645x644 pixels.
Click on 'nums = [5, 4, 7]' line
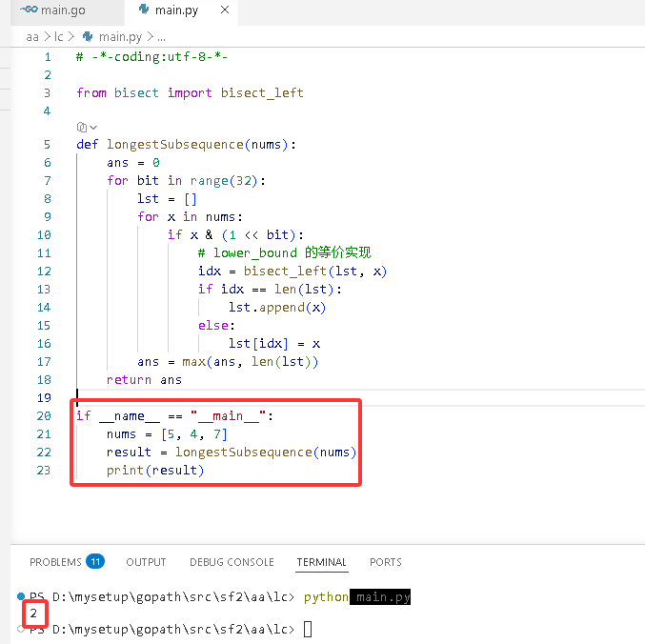(167, 433)
